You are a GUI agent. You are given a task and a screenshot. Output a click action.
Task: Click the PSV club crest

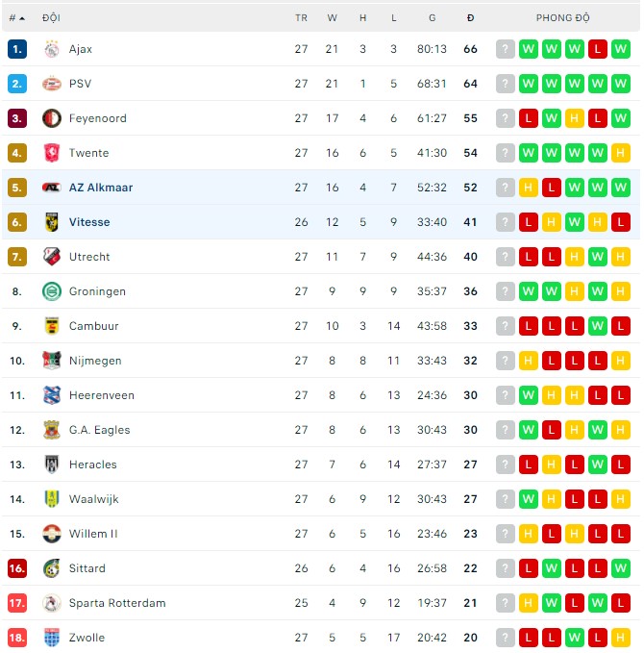click(52, 84)
